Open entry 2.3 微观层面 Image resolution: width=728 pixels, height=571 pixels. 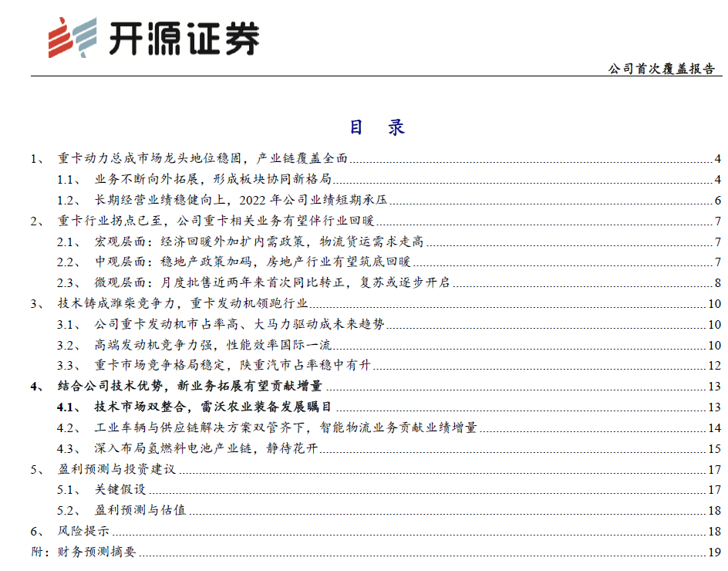389,282
